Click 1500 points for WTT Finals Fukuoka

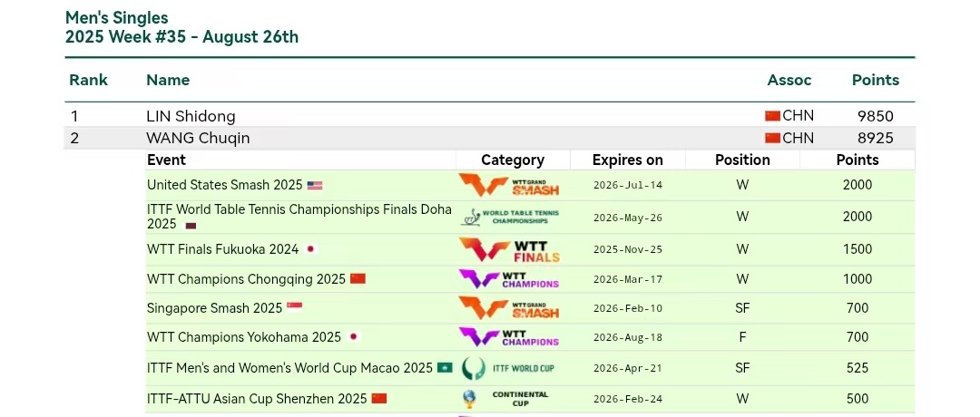(857, 249)
